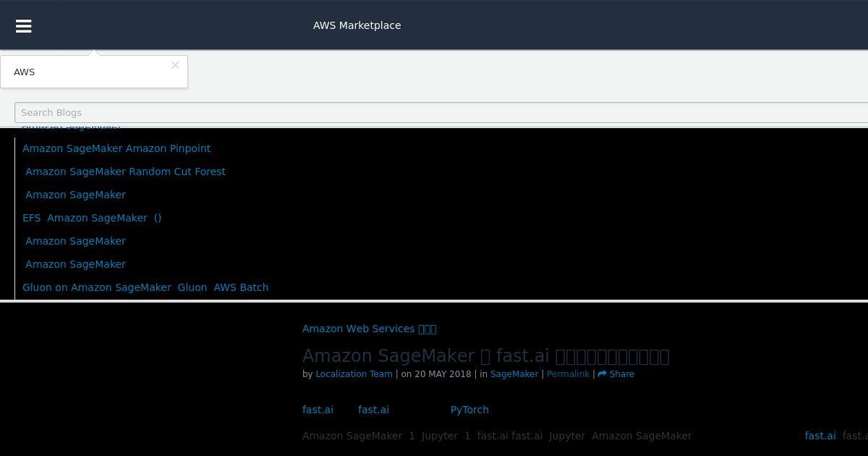Click the date text 20 MAY 2018
The width and height of the screenshot is (868, 456).
(443, 374)
